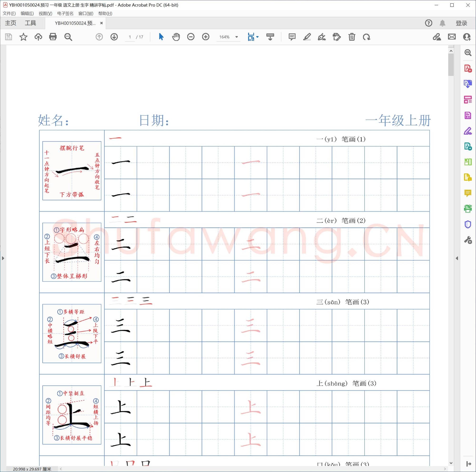Click the page number input field

pyautogui.click(x=130, y=37)
